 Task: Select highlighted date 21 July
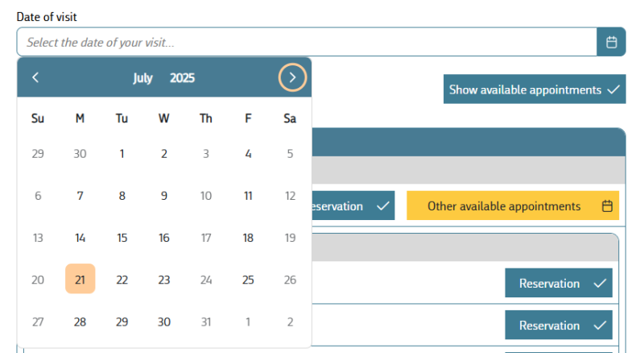point(80,279)
